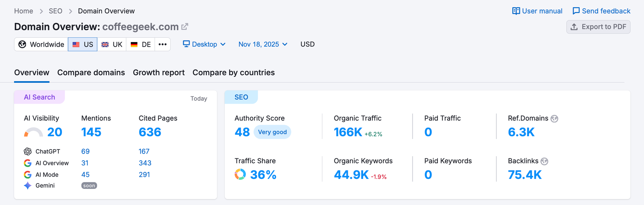Open the Nov 18, 2025 date picker
The width and height of the screenshot is (644, 205).
pyautogui.click(x=263, y=44)
